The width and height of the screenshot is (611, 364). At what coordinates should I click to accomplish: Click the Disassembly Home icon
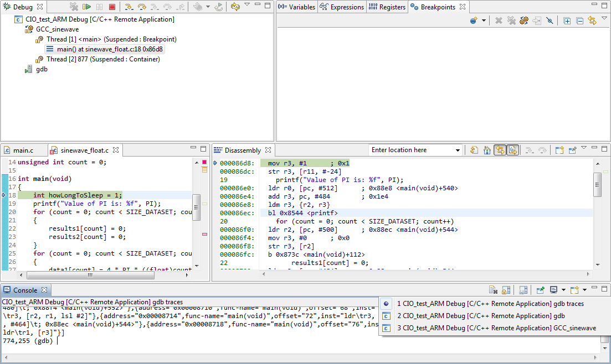tap(487, 150)
